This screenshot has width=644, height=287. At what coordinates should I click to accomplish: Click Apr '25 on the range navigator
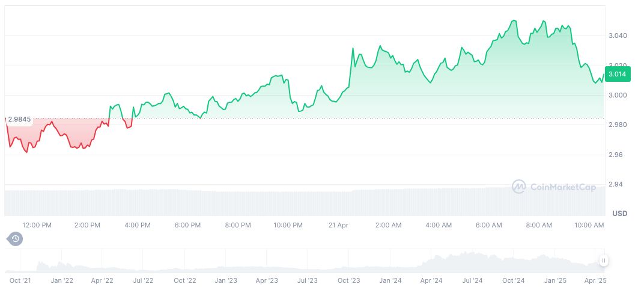click(596, 280)
